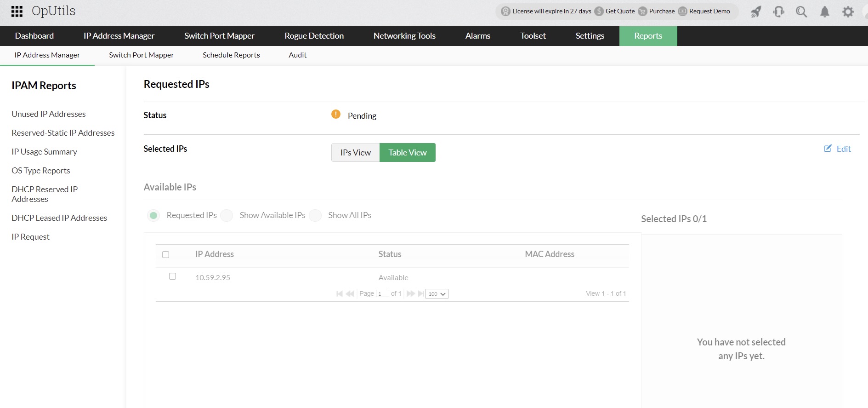Open the Unused IP Addresses report

pyautogui.click(x=49, y=114)
